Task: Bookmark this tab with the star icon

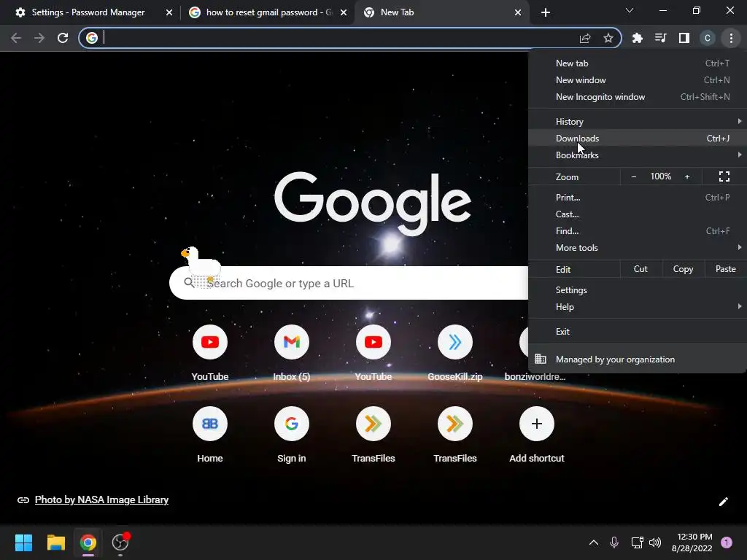Action: [608, 38]
